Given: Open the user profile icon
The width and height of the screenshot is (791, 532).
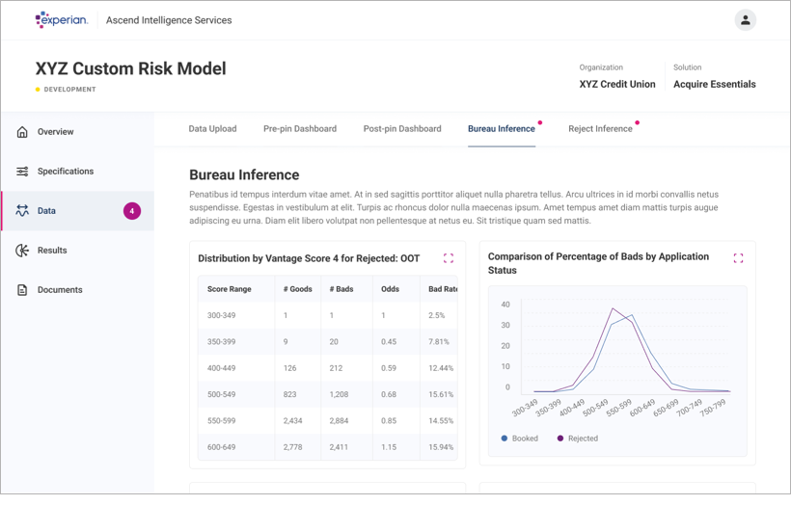Looking at the screenshot, I should [x=745, y=20].
